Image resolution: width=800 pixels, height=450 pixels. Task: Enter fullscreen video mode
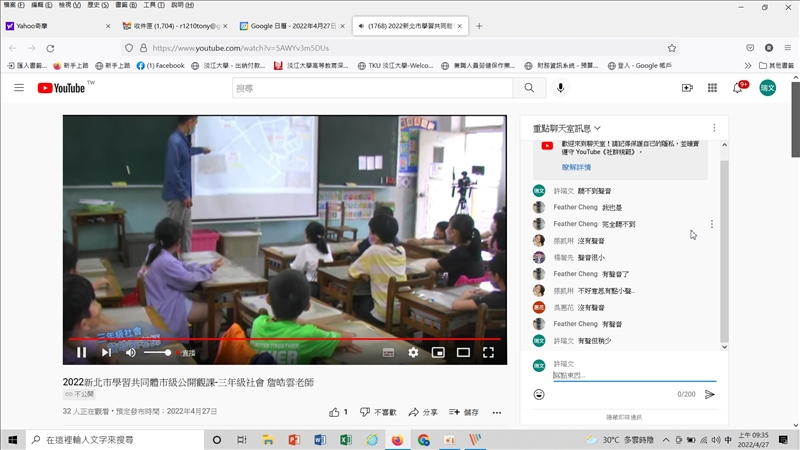tap(489, 352)
